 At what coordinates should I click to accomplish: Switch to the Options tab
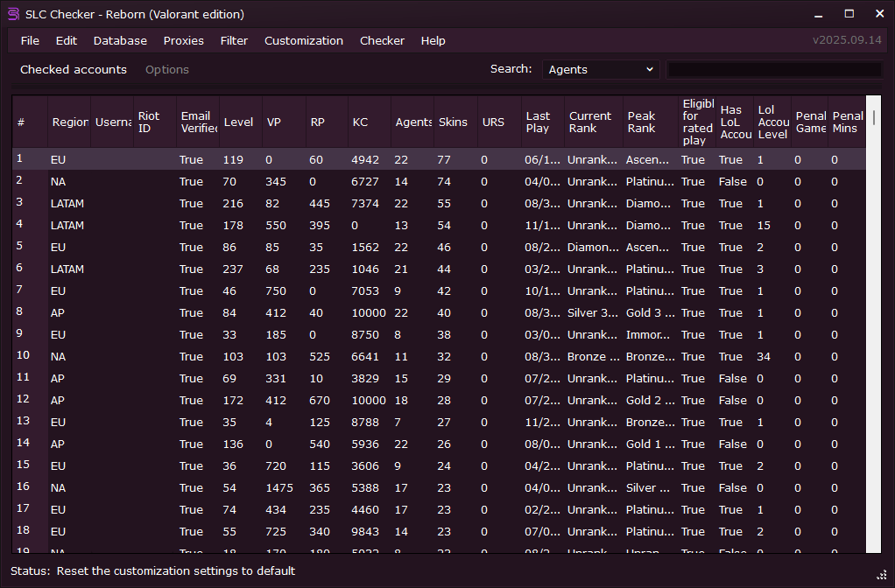click(166, 70)
